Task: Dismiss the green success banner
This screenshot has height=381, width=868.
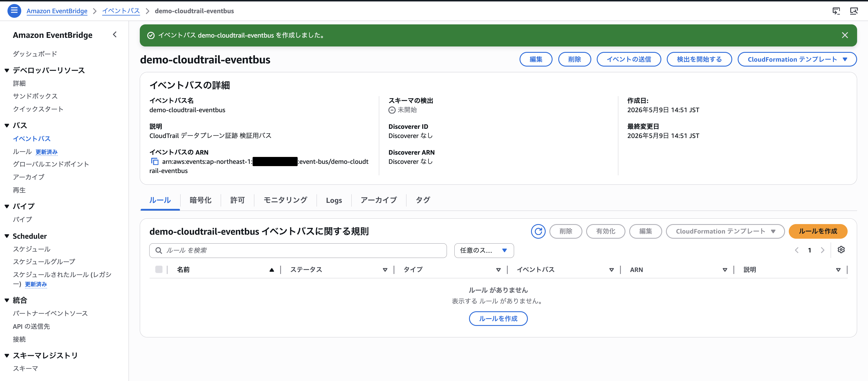Action: [x=845, y=35]
